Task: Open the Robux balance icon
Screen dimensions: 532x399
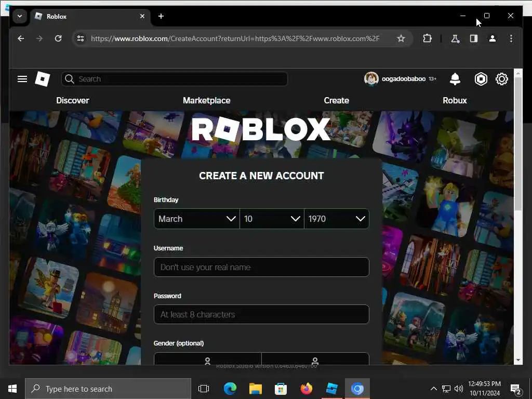Action: [481, 79]
